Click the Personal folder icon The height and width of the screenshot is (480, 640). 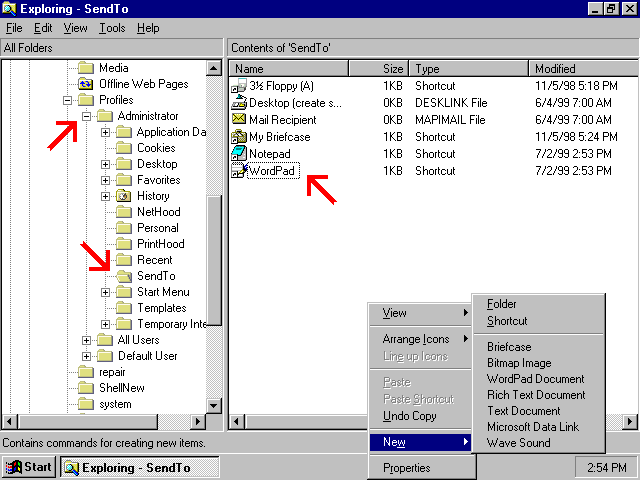click(124, 228)
